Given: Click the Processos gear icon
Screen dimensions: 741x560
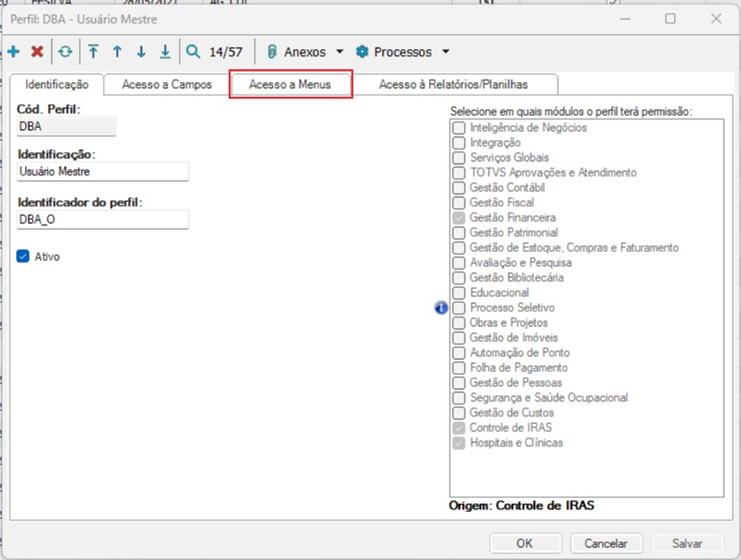Looking at the screenshot, I should coord(361,51).
